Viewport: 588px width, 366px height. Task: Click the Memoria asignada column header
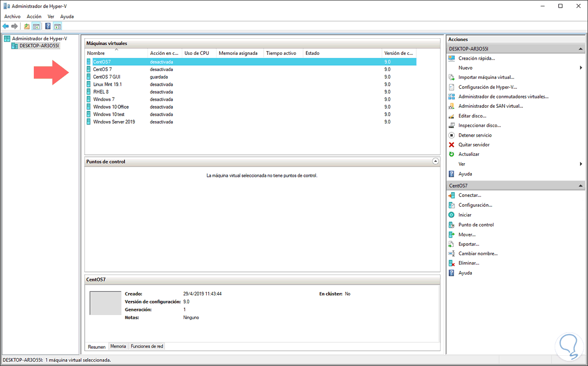point(240,53)
